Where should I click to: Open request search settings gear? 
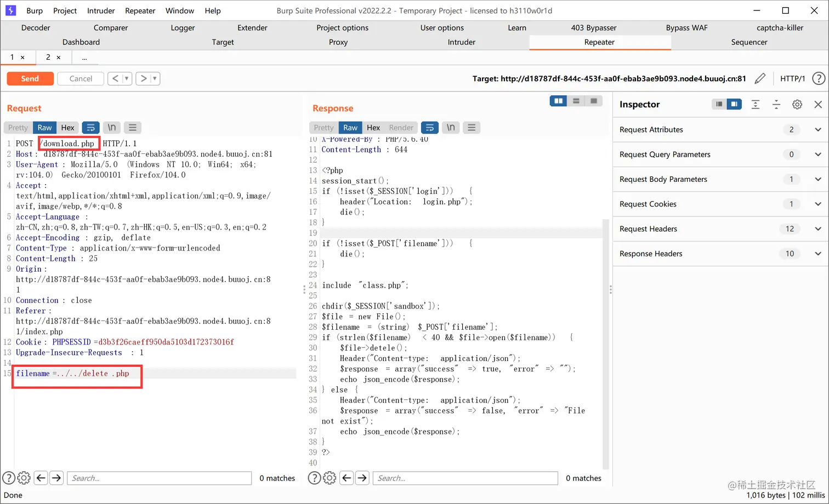point(24,478)
